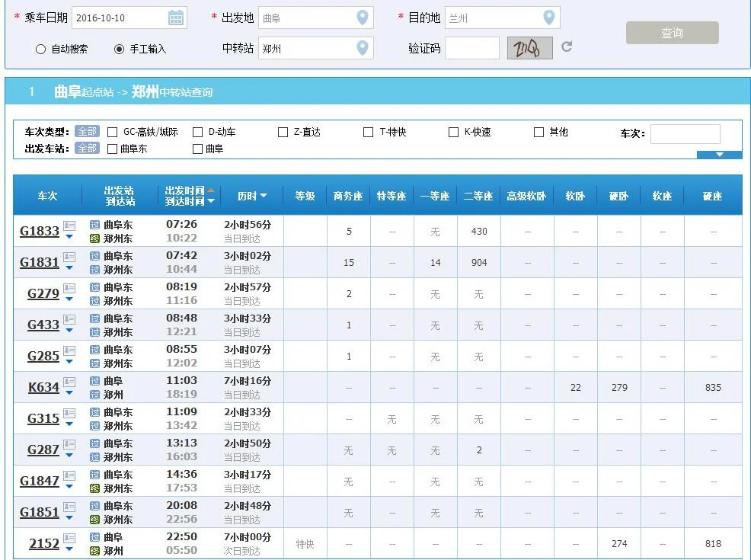Click the location pin icon beside 曲阜 departure field

coord(364,16)
